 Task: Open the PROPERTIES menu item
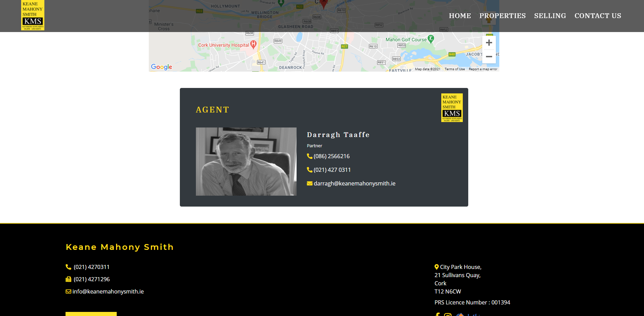[x=502, y=16]
